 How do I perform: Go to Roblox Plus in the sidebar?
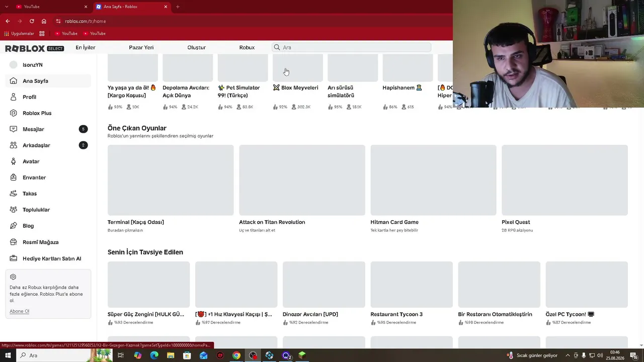tap(48, 113)
